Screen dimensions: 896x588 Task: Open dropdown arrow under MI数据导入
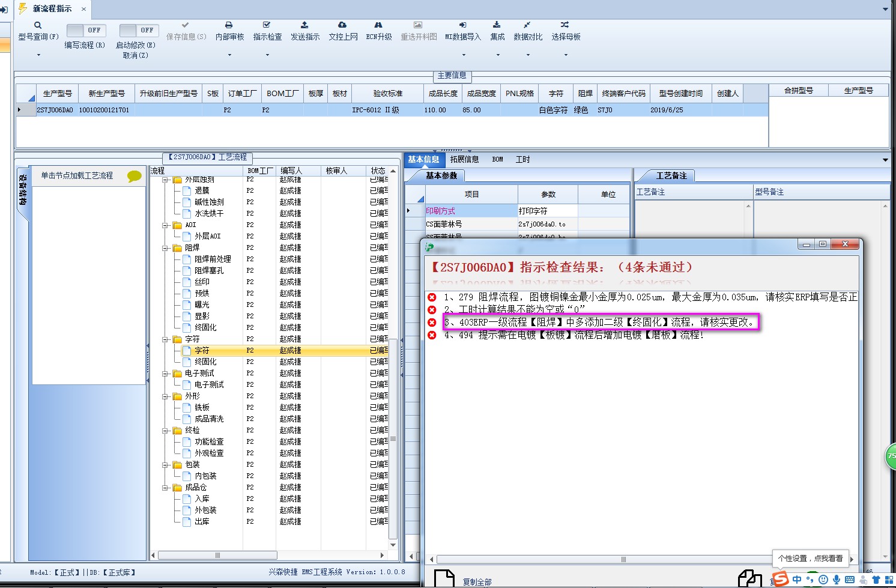point(463,55)
